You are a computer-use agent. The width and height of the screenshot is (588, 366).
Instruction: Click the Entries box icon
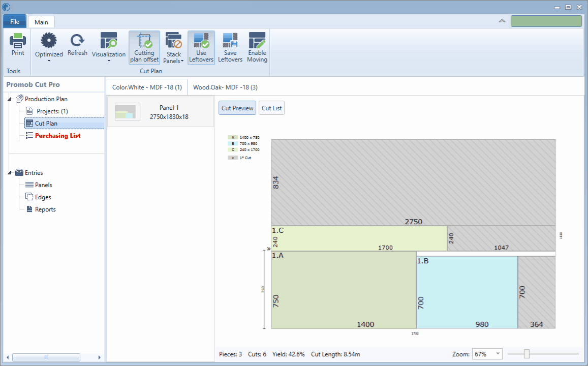[19, 172]
